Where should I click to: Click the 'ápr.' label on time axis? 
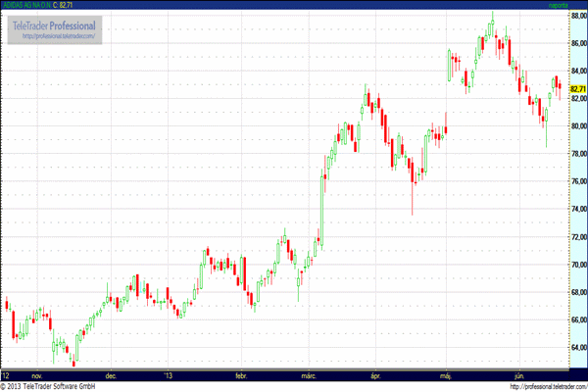pyautogui.click(x=374, y=374)
